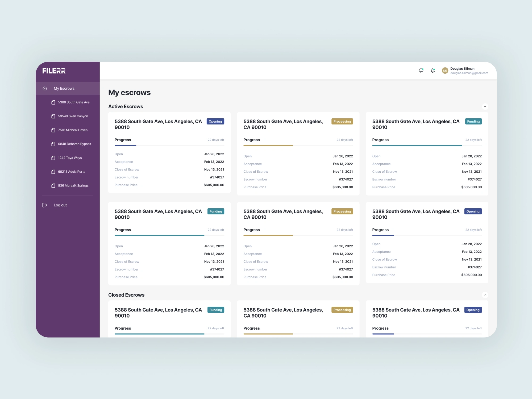This screenshot has width=532, height=399.
Task: Click the FILERR logo
Action: click(x=54, y=71)
